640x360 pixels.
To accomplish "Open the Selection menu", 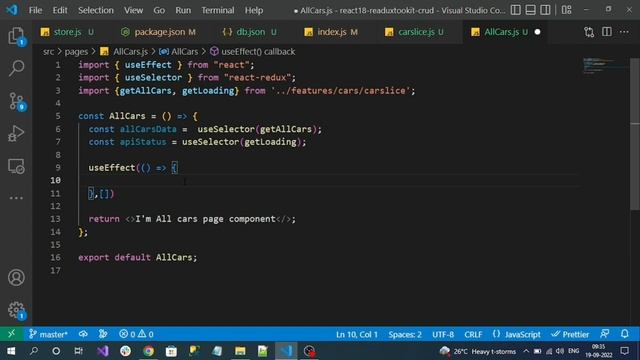I will click(96, 10).
